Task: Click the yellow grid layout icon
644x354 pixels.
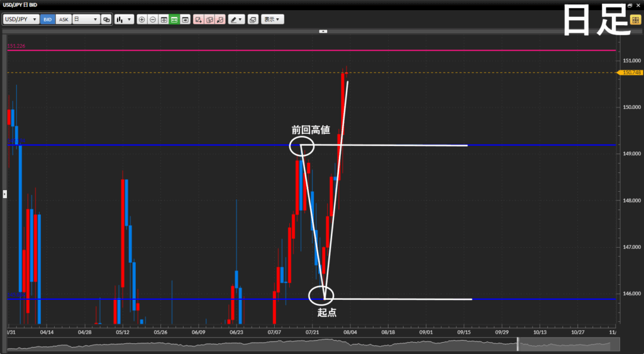Action: tap(635, 19)
